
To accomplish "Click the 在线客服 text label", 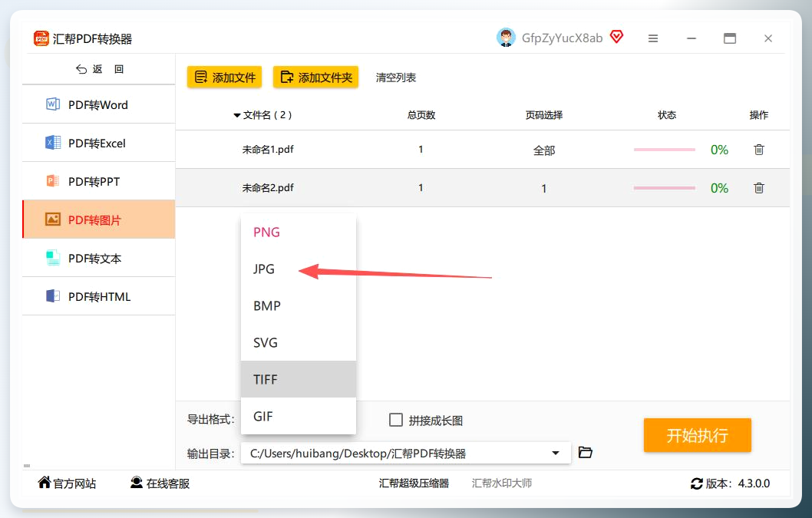I will coord(168,483).
